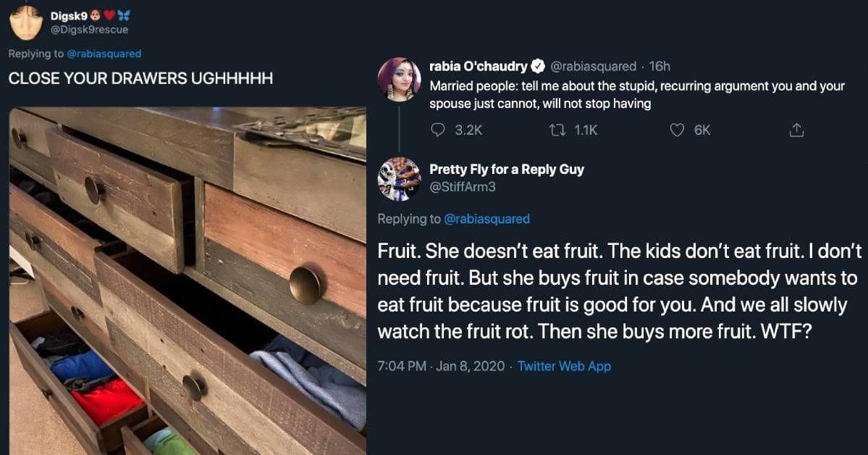Click the reply icon on rabia's tweet
Viewport: 868px width, 455px height.
pos(437,130)
